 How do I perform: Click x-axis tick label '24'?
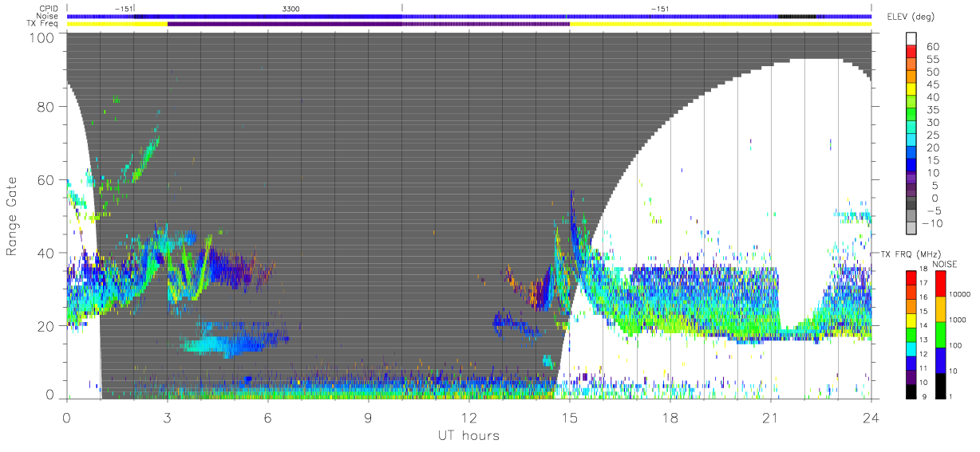[x=871, y=418]
